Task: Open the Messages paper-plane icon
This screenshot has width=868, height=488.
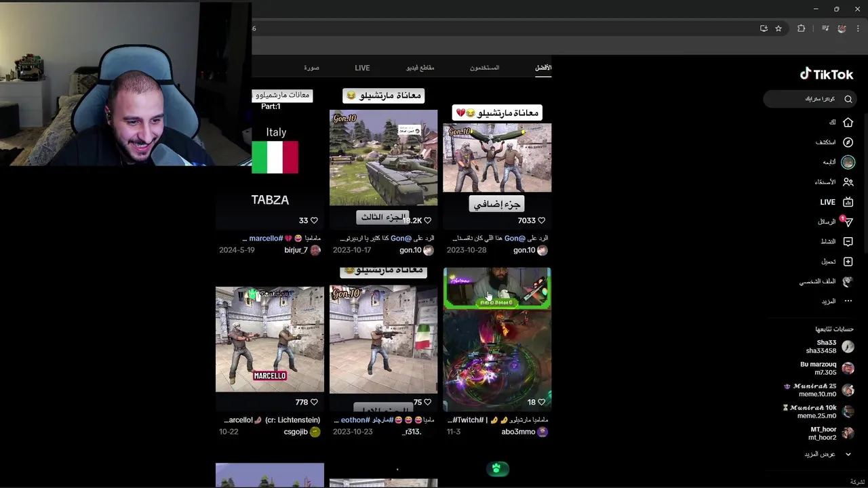Action: click(x=847, y=222)
